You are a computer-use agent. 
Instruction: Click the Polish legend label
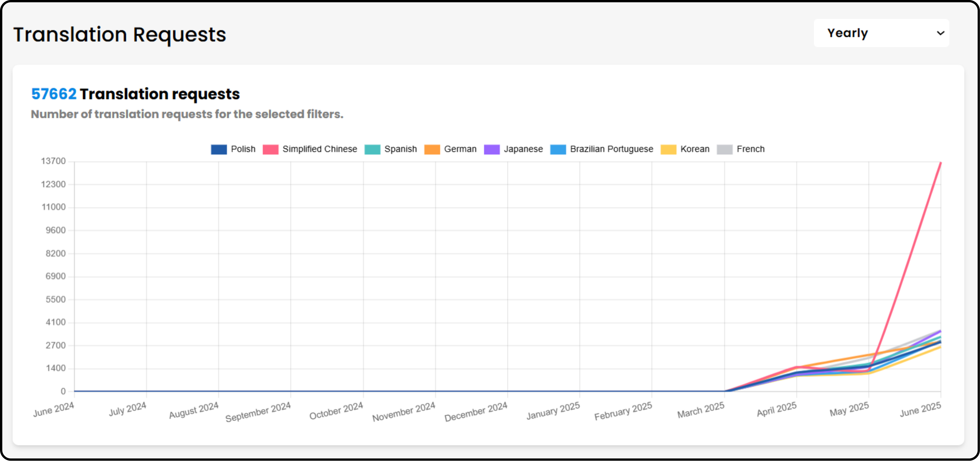pos(243,149)
